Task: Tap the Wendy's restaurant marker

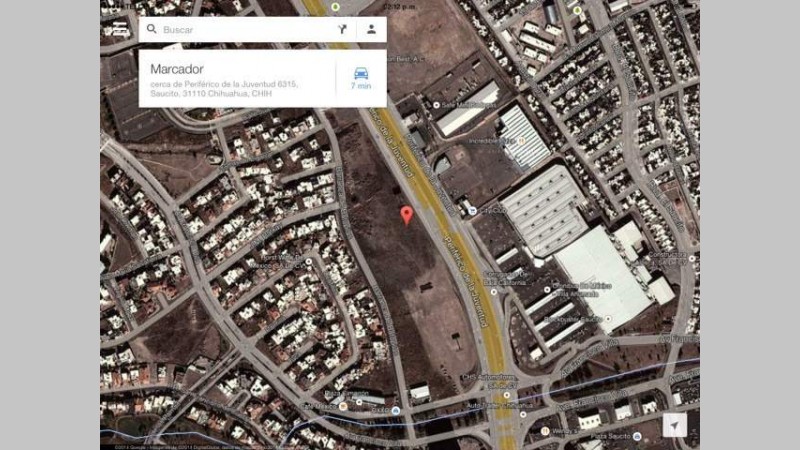Action: 545,431
